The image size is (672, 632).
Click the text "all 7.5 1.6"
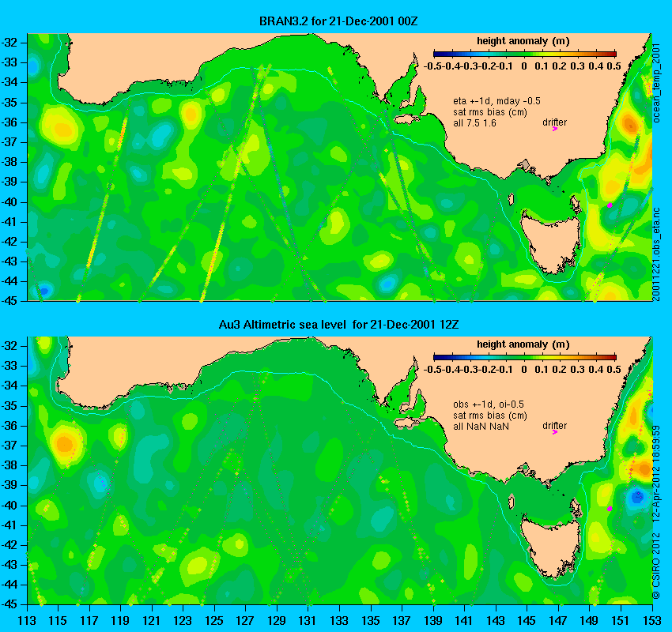tap(475, 123)
